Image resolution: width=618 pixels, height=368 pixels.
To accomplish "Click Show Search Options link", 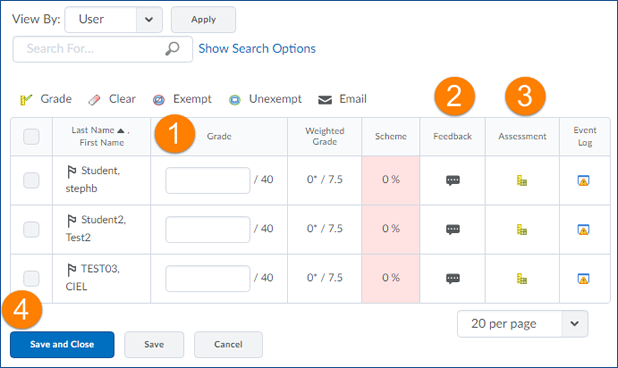I will 257,48.
